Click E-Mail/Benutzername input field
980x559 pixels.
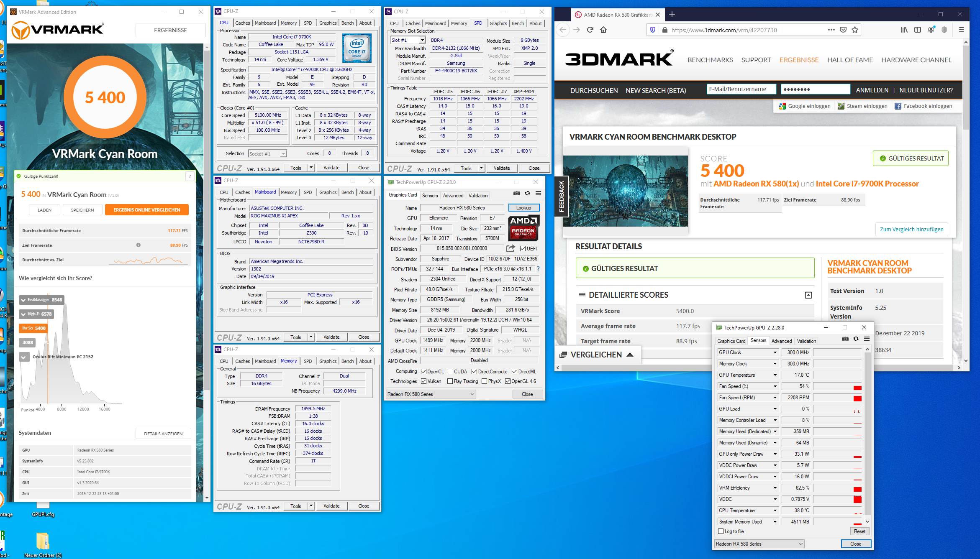pyautogui.click(x=741, y=89)
